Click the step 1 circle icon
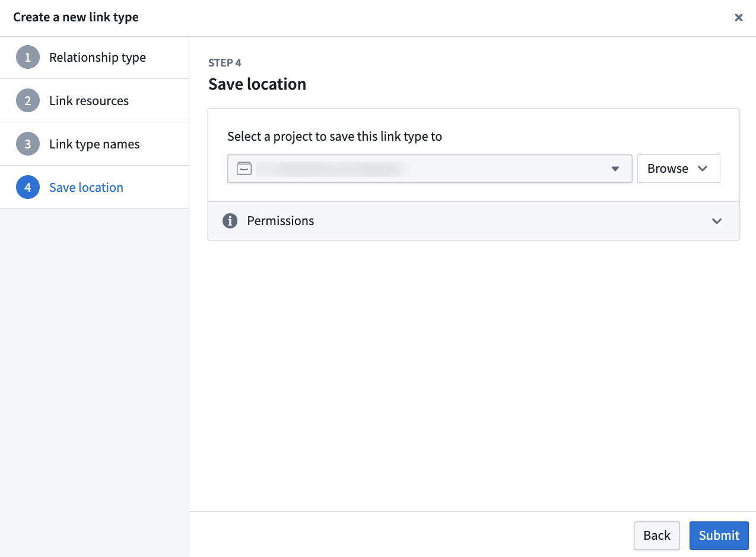Screen dimensions: 756x557 [x=28, y=58]
